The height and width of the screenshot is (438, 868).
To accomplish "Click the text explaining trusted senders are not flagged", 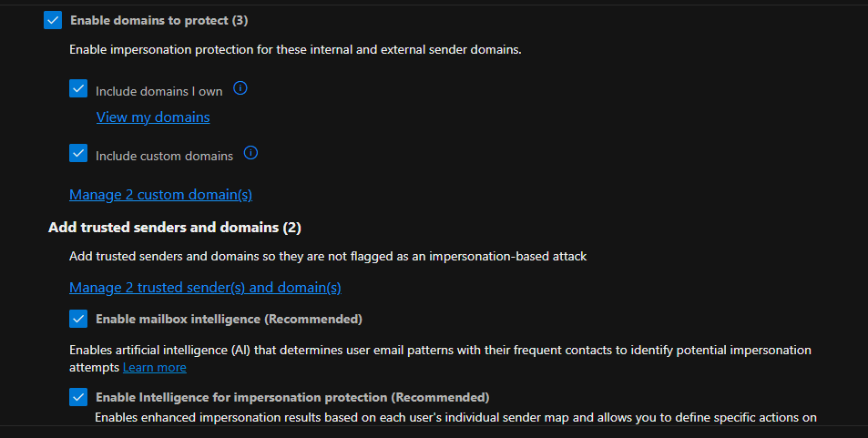I will [328, 256].
